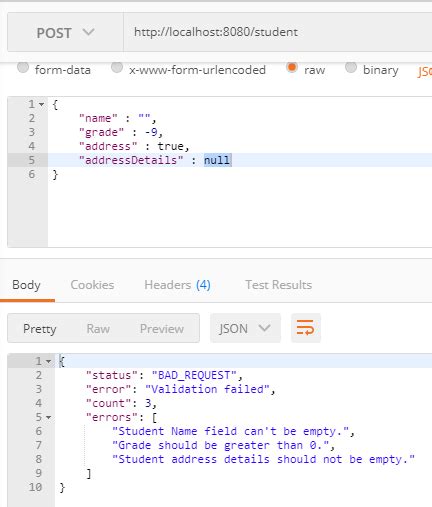Viewport: 432px width, 507px height.
Task: Click the "address" key on request line 4
Action: coord(108,146)
